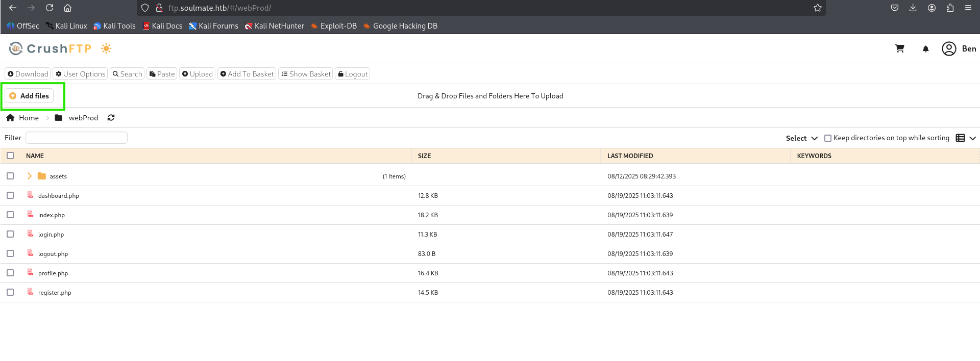
Task: Bookmark this page with the star icon
Action: pyautogui.click(x=818, y=8)
